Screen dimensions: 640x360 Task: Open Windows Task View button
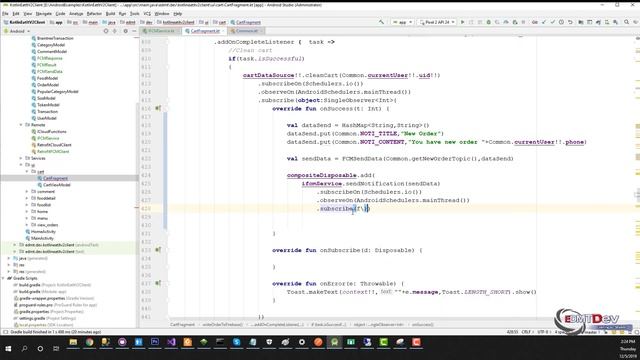(56, 348)
